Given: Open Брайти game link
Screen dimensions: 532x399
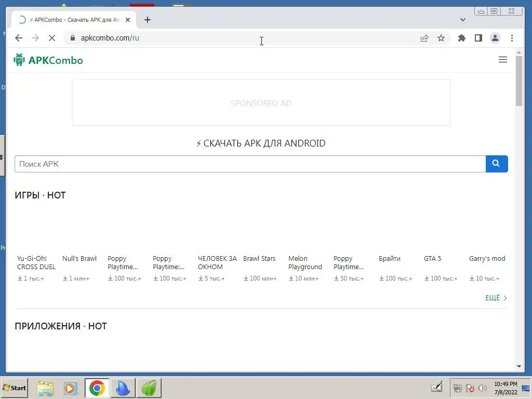Looking at the screenshot, I should point(390,259).
